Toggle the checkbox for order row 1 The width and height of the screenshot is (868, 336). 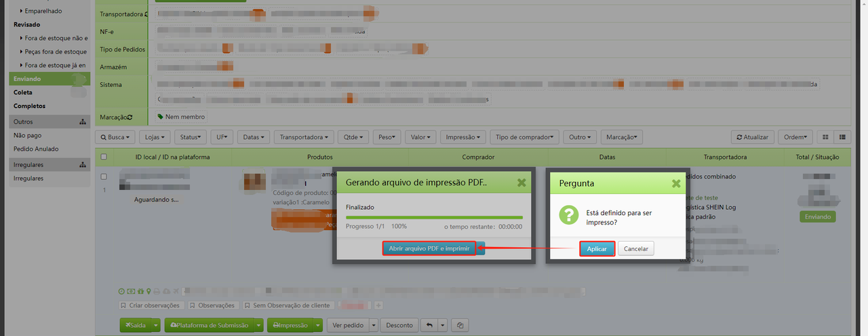pos(104,176)
